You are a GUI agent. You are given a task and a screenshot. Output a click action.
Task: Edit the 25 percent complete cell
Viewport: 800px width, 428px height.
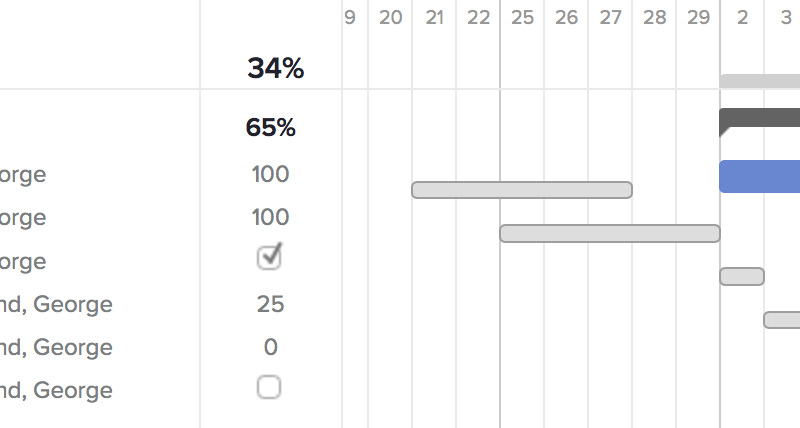(270, 304)
